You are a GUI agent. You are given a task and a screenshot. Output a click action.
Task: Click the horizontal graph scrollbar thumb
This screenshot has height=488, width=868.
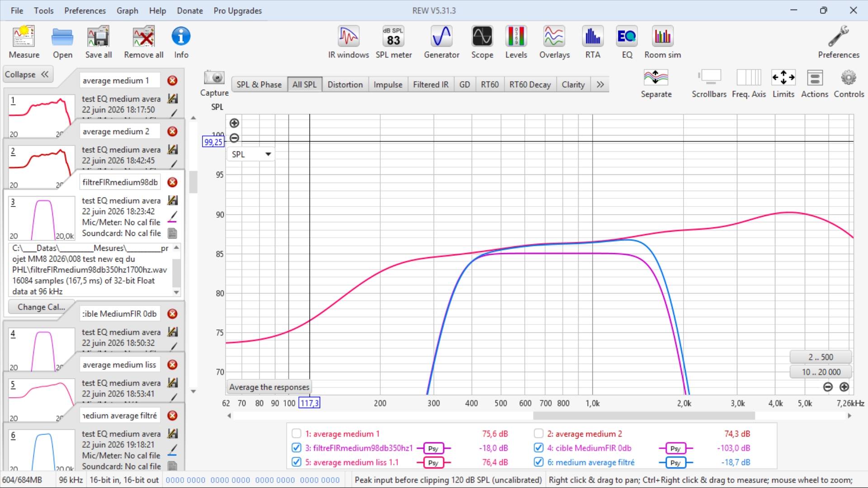click(644, 416)
